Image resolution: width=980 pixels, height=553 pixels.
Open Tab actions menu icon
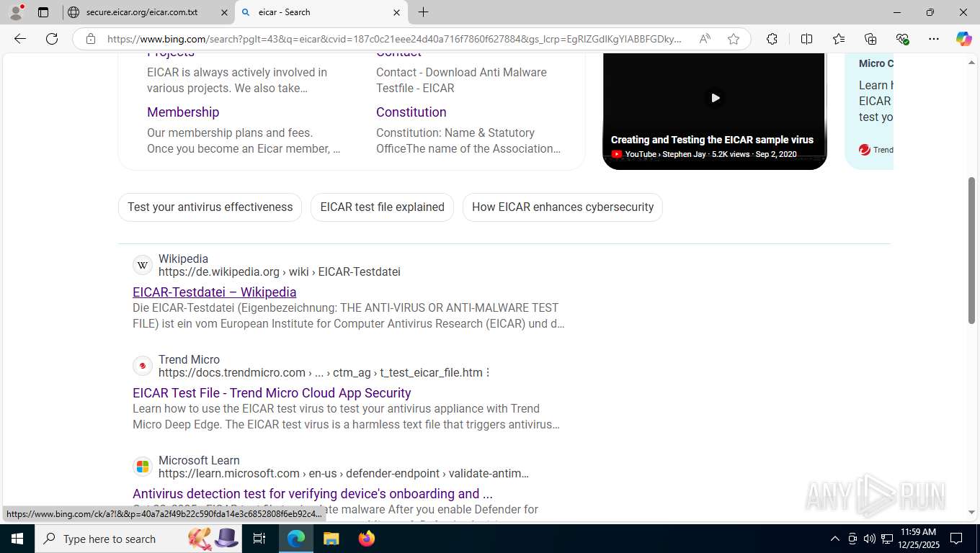pyautogui.click(x=43, y=12)
